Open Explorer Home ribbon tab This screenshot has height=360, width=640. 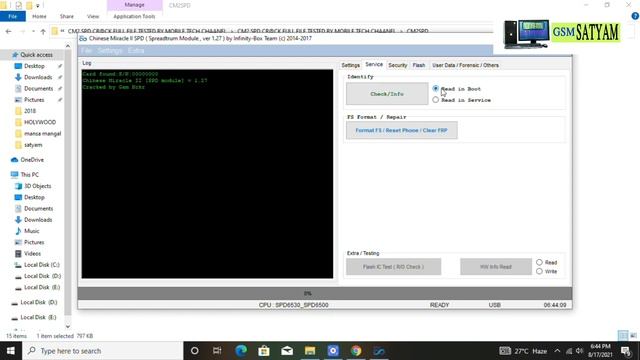[x=39, y=16]
